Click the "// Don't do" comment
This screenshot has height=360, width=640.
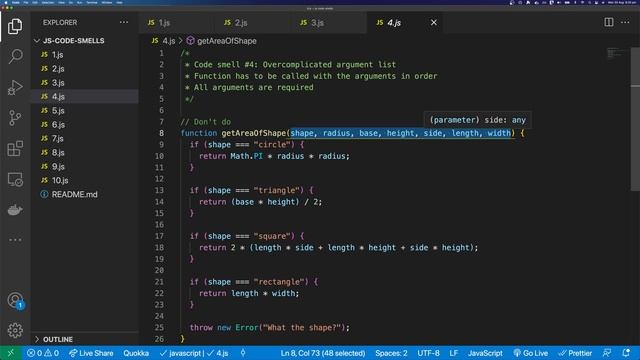point(206,122)
